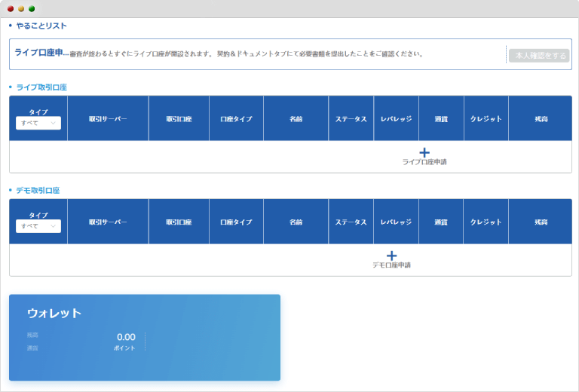The width and height of the screenshot is (579, 392).
Task: Click the デモ口座申請 label
Action: 391,265
